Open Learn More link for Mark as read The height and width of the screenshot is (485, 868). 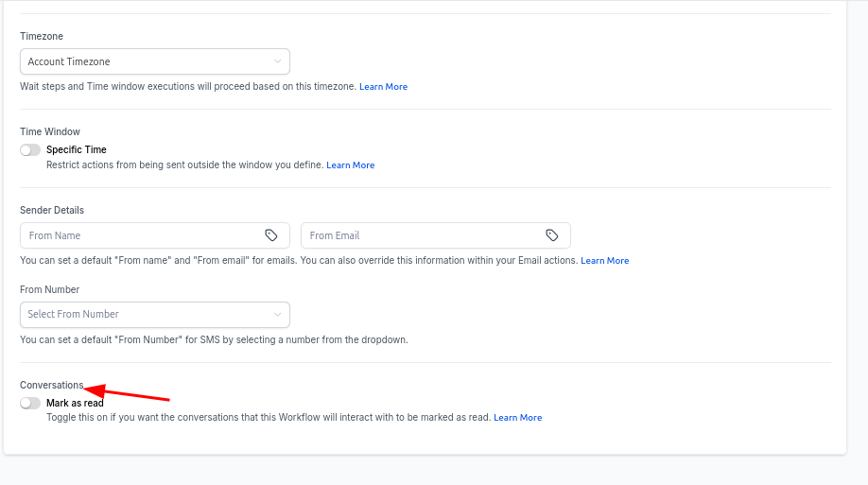[x=517, y=418]
